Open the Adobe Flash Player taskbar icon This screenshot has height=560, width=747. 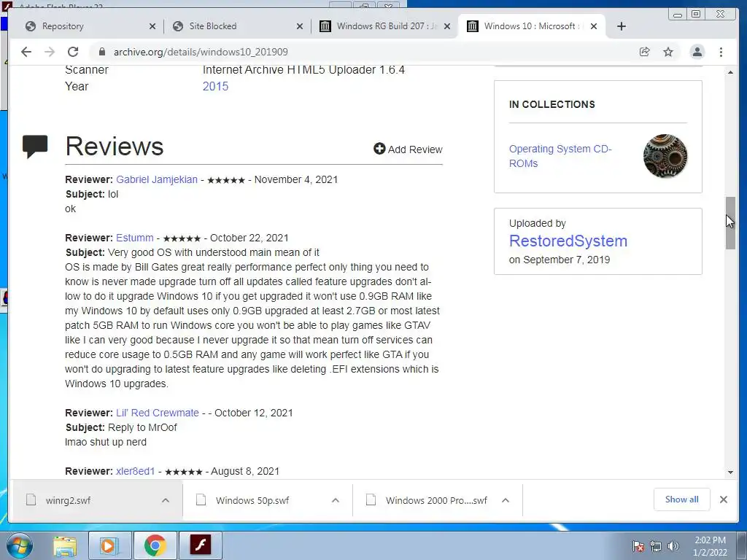coord(200,545)
